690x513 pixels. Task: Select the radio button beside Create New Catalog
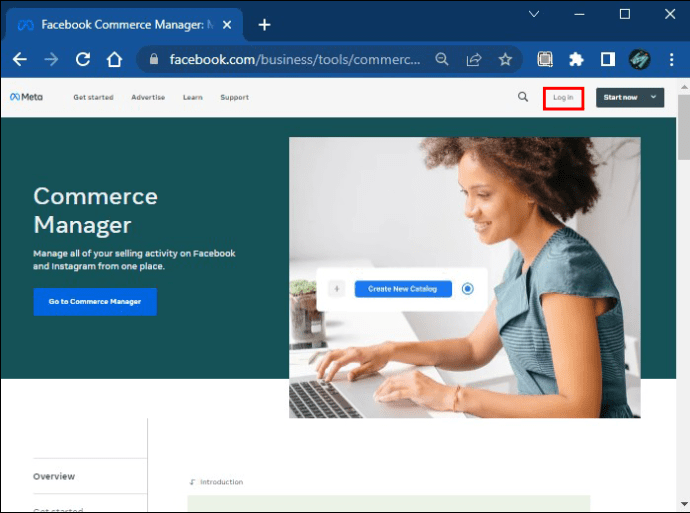pyautogui.click(x=467, y=289)
